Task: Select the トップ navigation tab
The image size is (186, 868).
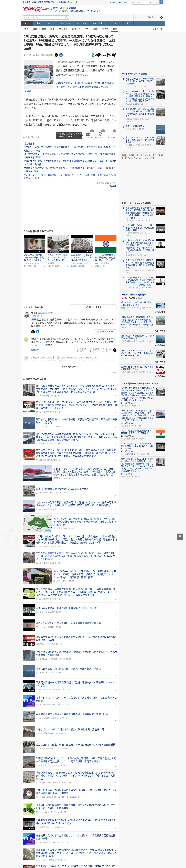Action: pyautogui.click(x=27, y=24)
